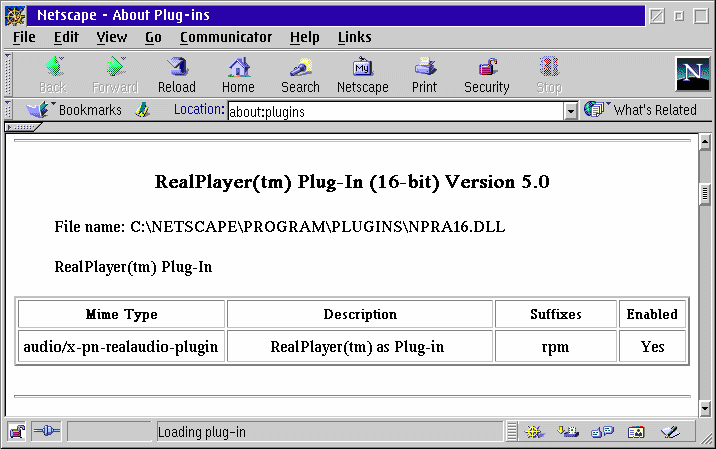Click the rpm suffix cell

click(x=556, y=347)
